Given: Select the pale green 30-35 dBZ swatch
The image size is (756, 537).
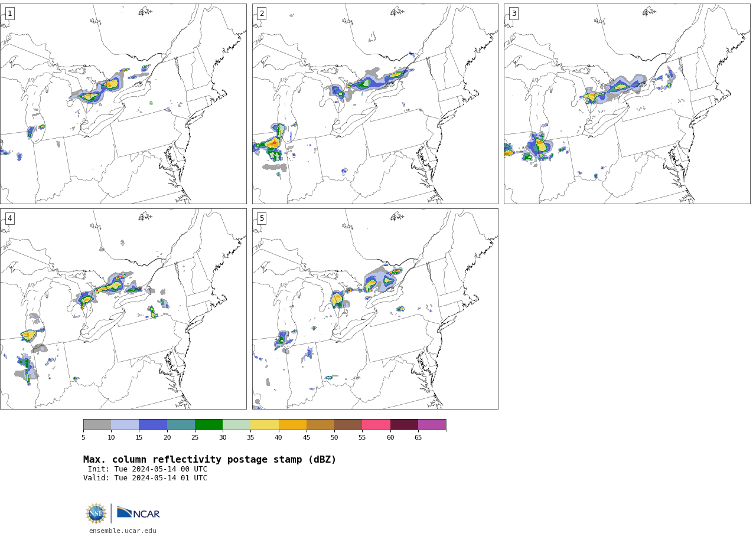Looking at the screenshot, I should [236, 425].
